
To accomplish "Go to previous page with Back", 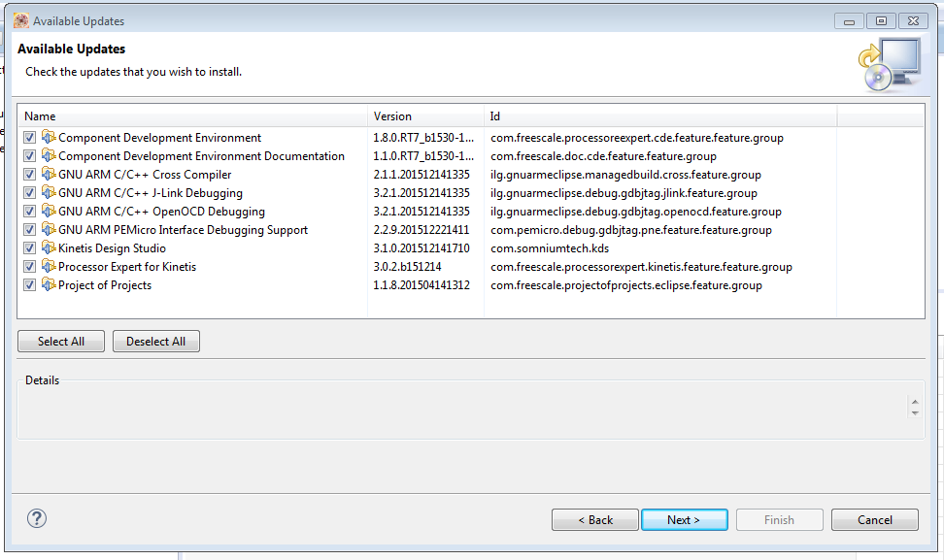I will coord(594,519).
